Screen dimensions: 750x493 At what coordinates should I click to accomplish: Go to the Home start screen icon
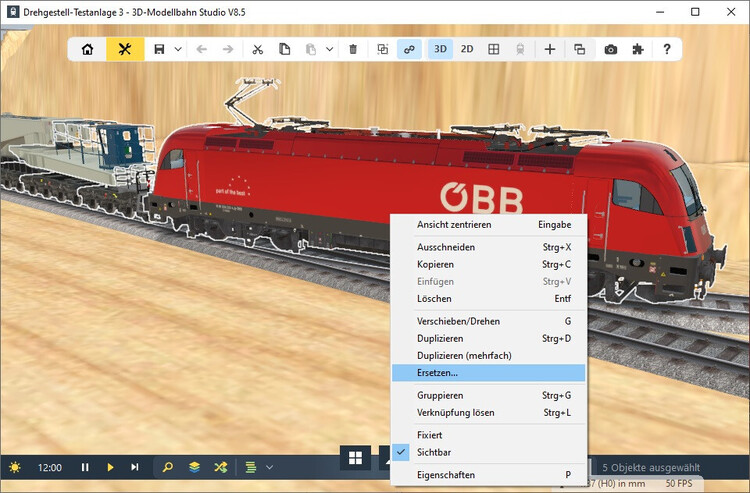88,49
